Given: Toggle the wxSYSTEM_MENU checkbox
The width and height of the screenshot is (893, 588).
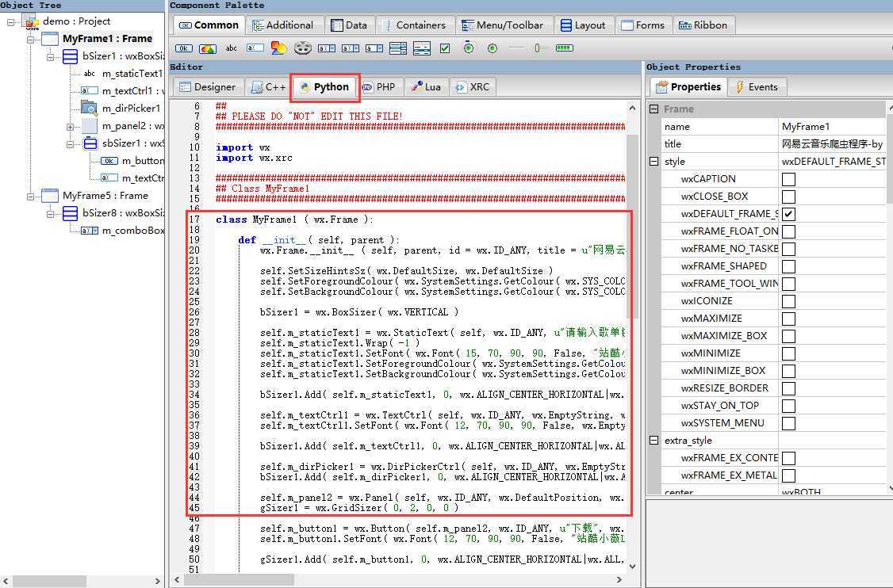Looking at the screenshot, I should pos(789,423).
